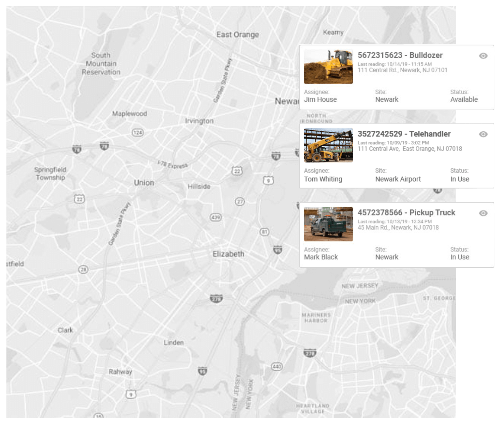Click In Use status on Pickup Truck card

(460, 257)
